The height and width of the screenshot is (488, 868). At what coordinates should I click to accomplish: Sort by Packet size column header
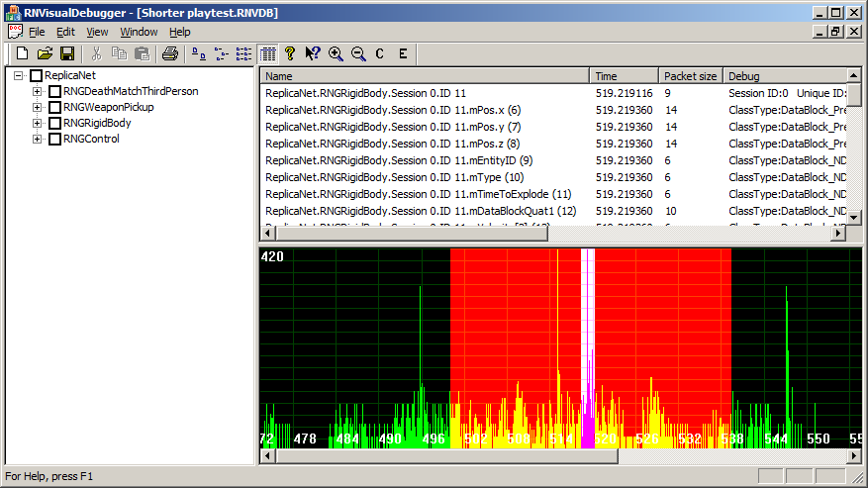pyautogui.click(x=691, y=76)
